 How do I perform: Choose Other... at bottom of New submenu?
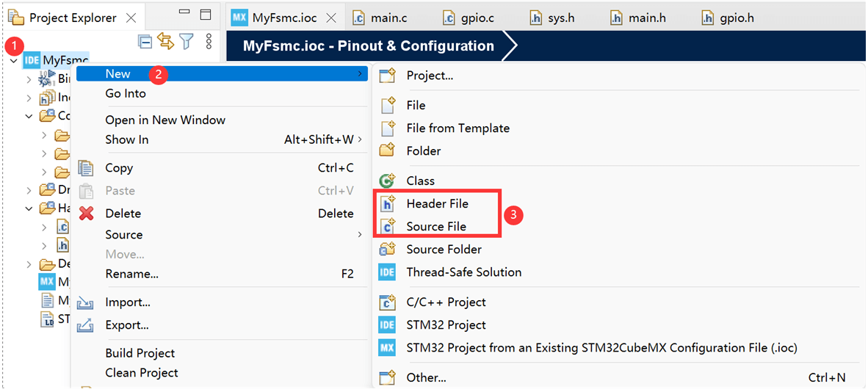tap(426, 378)
